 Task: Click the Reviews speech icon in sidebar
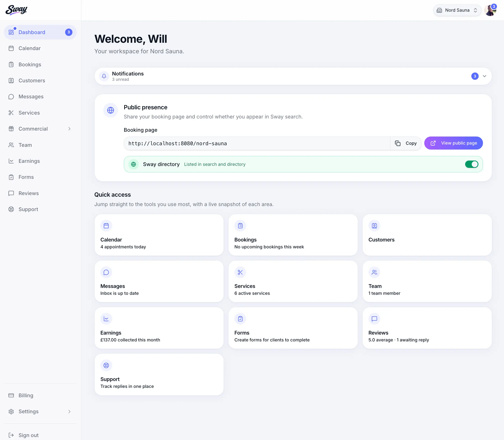point(11,193)
